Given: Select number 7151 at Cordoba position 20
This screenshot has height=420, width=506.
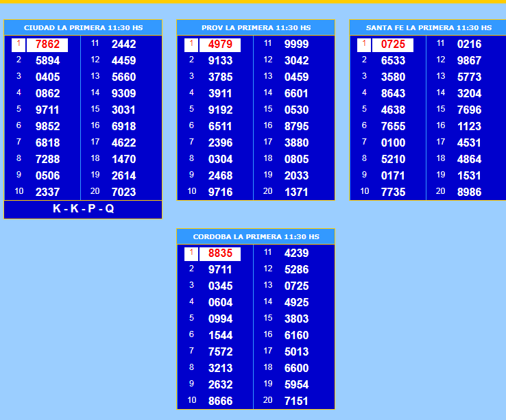Looking at the screenshot, I should (x=296, y=402).
